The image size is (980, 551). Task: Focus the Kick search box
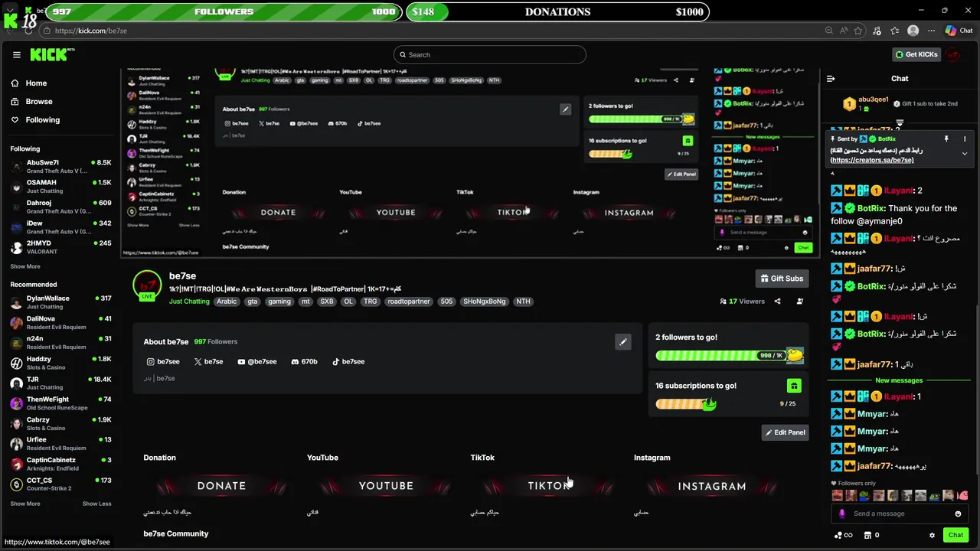[490, 54]
